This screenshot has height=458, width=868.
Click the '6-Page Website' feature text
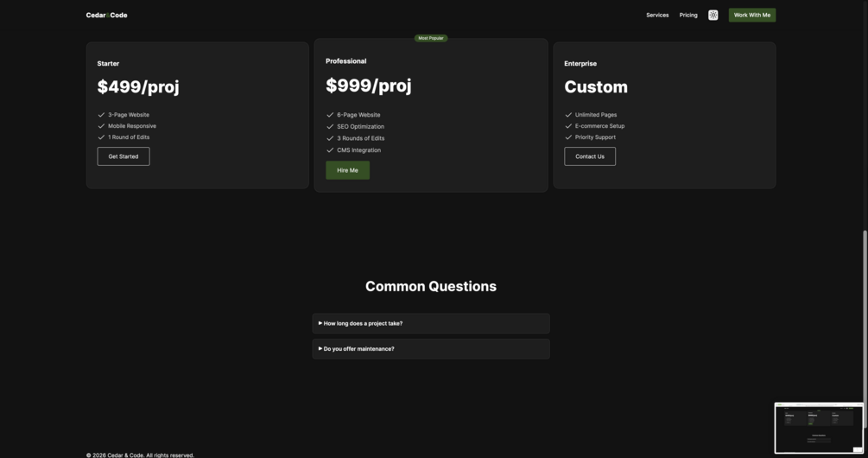358,115
